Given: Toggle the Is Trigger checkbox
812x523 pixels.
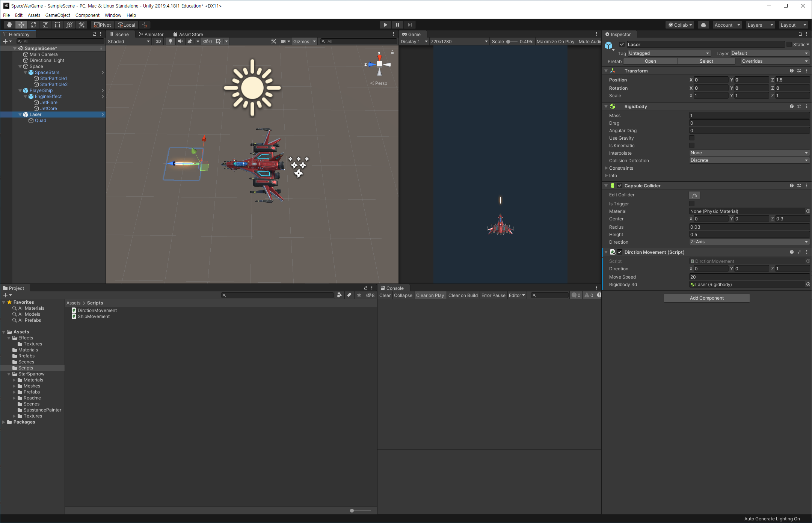Looking at the screenshot, I should click(x=691, y=204).
